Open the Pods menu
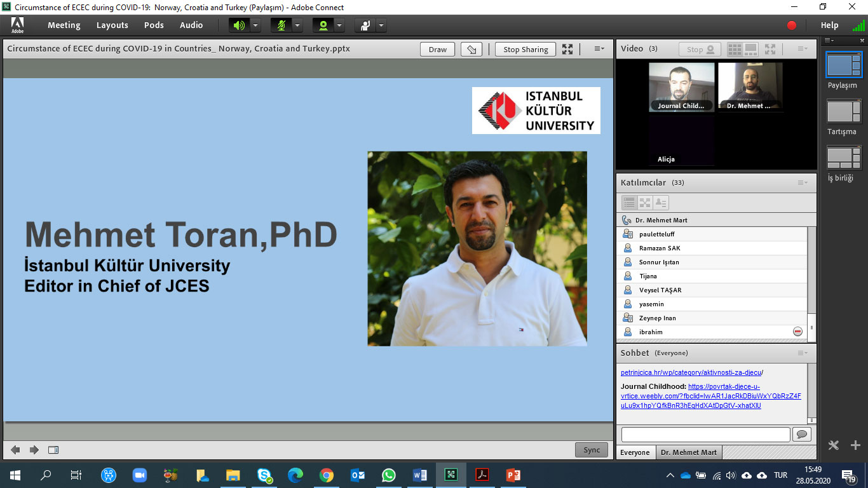The width and height of the screenshot is (868, 488). [154, 25]
